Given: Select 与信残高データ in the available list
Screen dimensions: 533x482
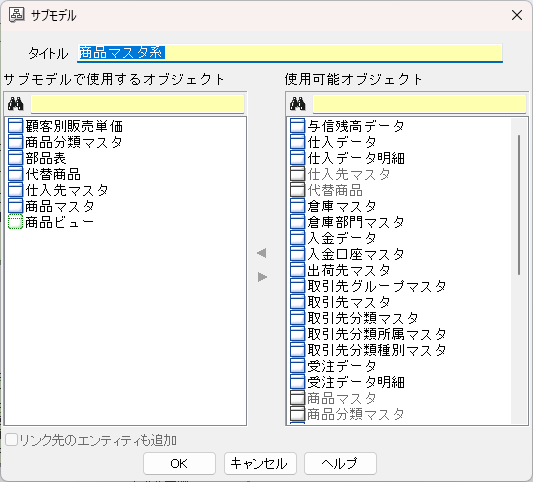Looking at the screenshot, I should [x=356, y=126].
